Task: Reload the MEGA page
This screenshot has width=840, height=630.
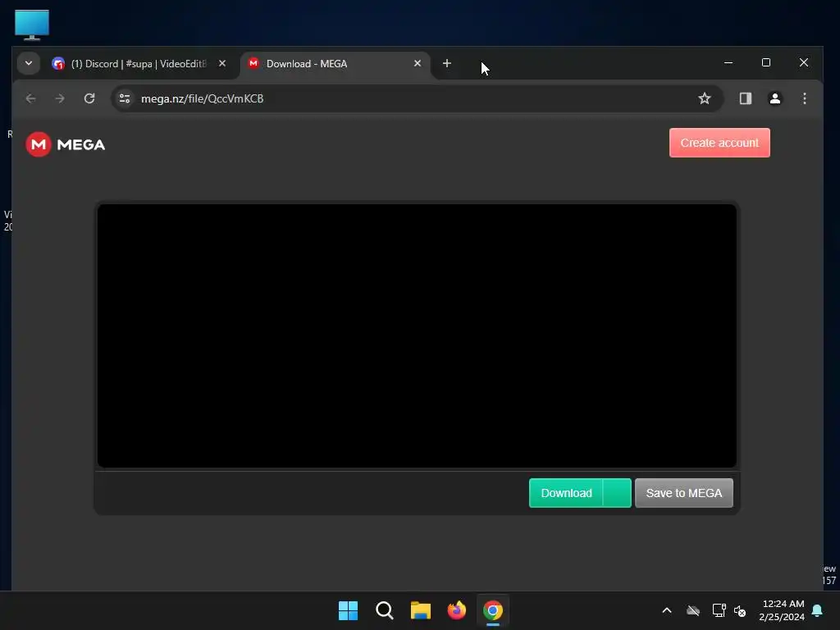Action: 89,98
